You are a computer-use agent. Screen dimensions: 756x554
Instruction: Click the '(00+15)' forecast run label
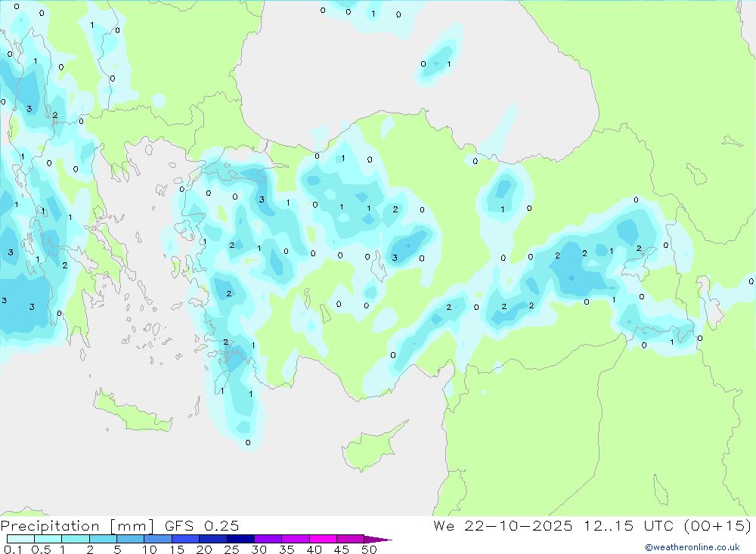pos(718,526)
